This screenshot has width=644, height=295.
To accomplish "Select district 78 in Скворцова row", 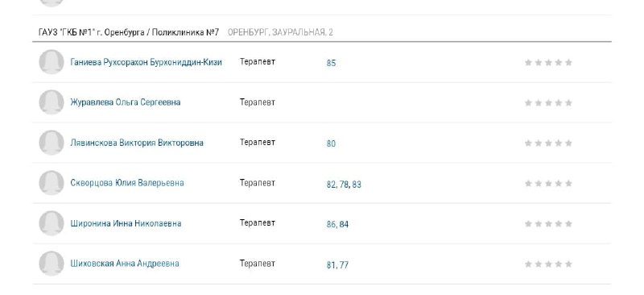I will pyautogui.click(x=344, y=185).
